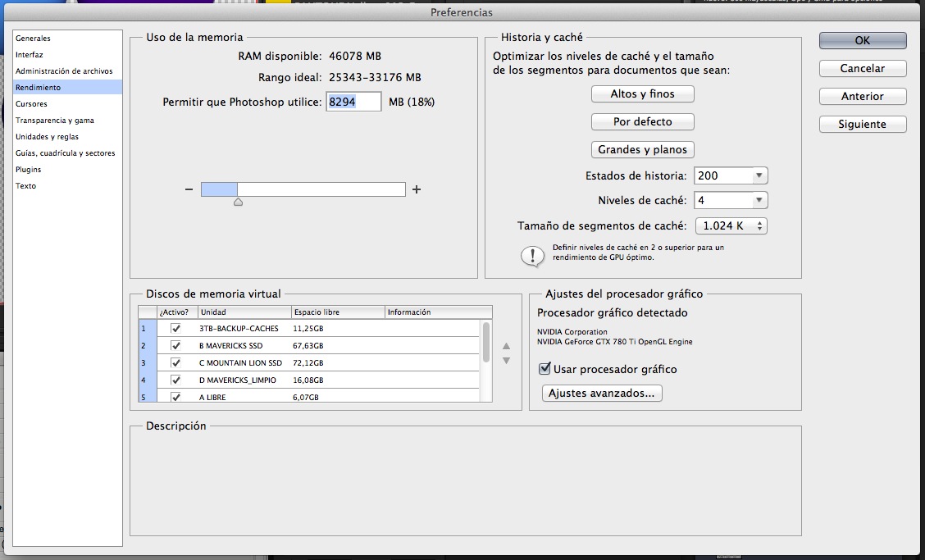
Task: Click the Unidad column header
Action: [245, 312]
